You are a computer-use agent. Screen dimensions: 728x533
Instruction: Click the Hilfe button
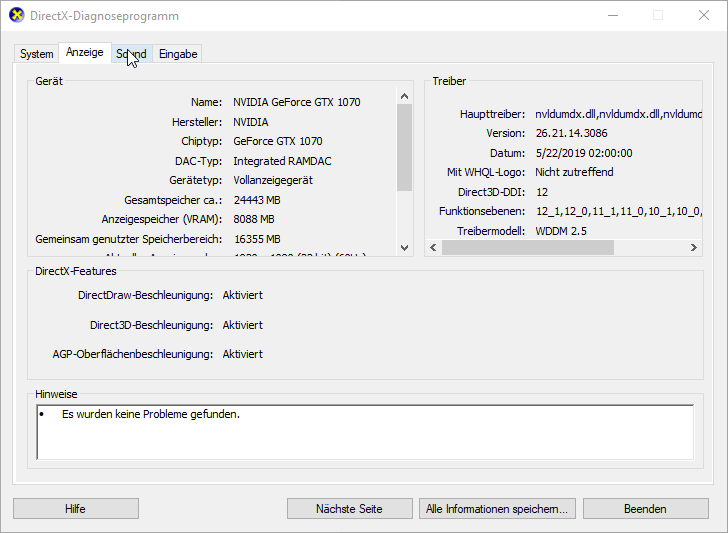point(76,509)
